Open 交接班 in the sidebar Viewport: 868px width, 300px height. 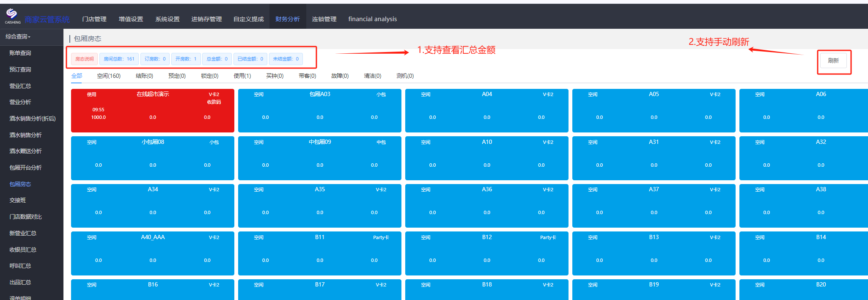18,200
